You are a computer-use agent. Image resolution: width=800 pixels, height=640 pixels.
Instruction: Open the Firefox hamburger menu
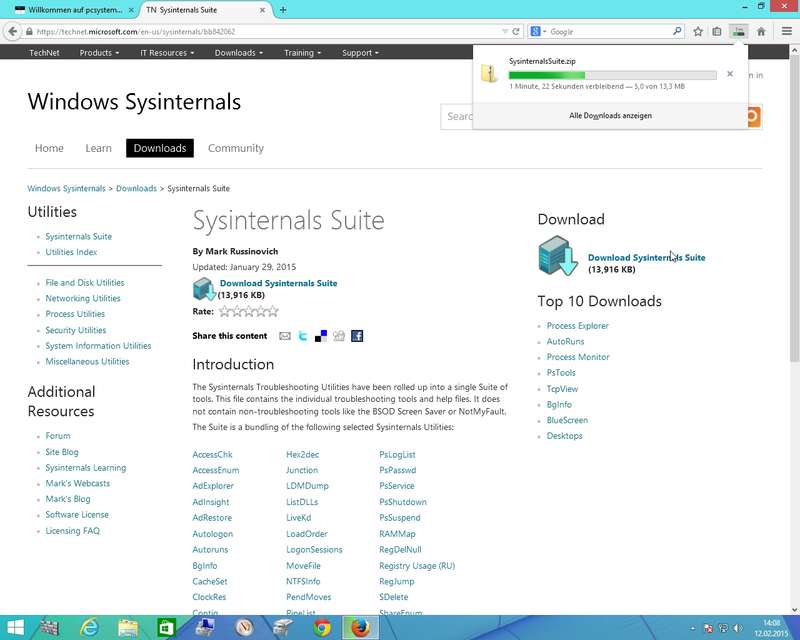click(x=787, y=32)
